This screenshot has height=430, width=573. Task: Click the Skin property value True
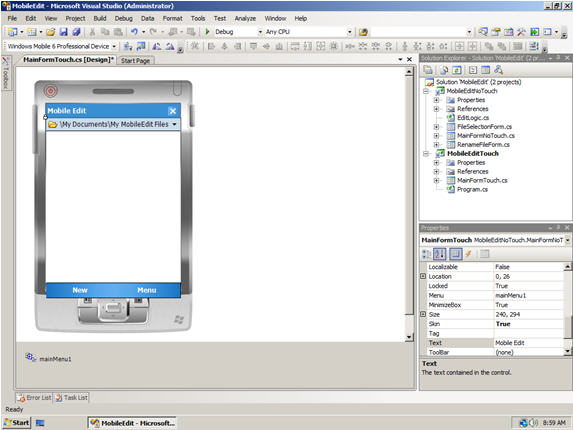503,324
